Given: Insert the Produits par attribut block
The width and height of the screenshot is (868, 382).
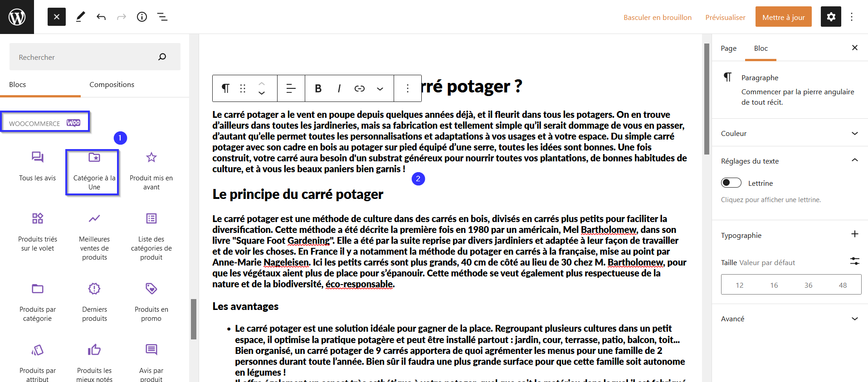Looking at the screenshot, I should tap(38, 363).
